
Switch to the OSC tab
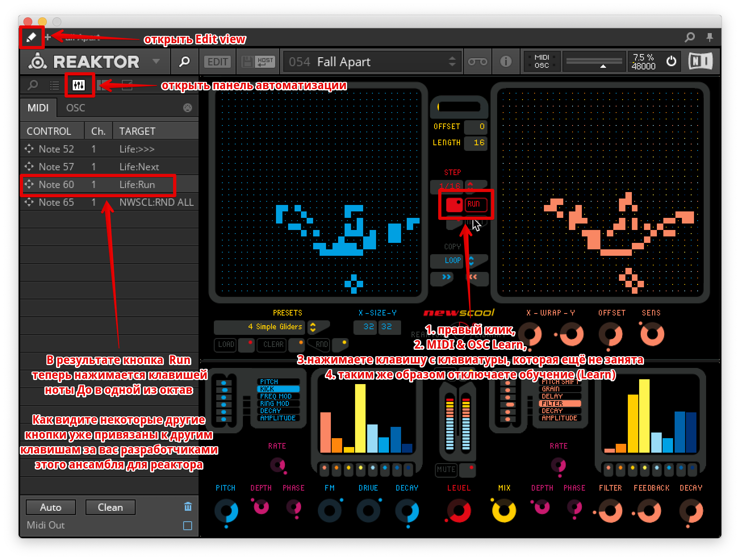(x=76, y=108)
